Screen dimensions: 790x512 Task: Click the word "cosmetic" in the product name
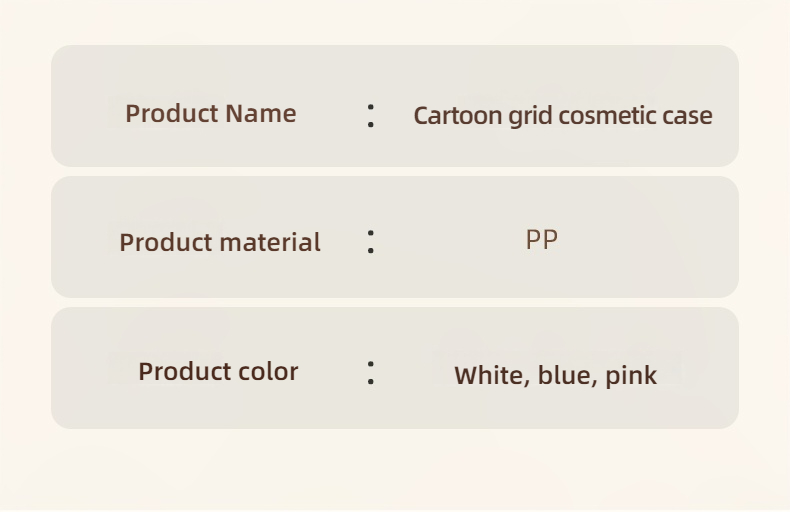tap(606, 116)
